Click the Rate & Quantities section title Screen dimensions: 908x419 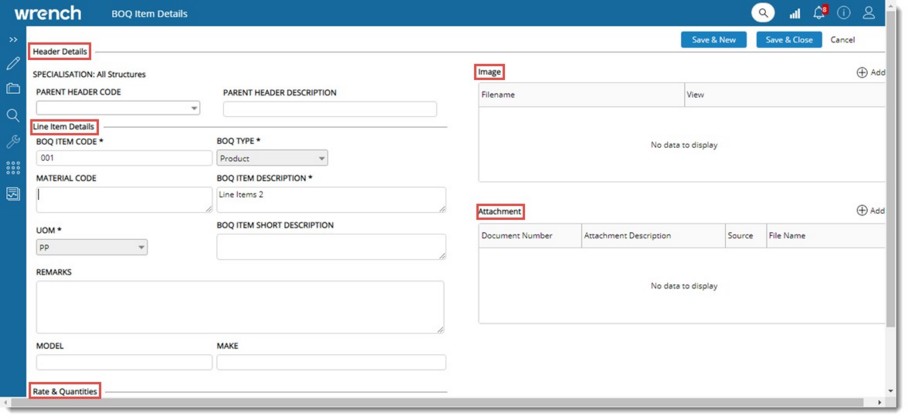[x=65, y=391]
